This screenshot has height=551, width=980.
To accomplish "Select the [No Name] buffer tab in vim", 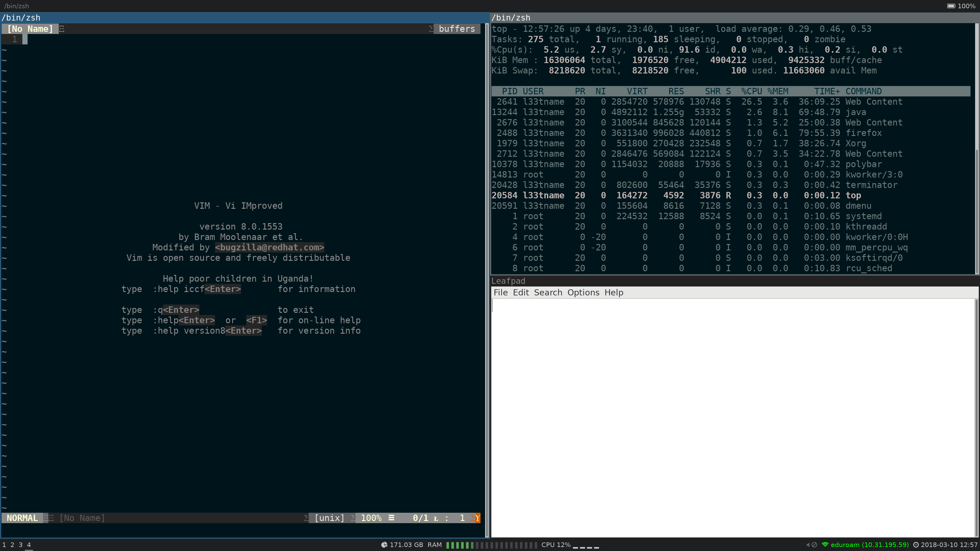I will coord(30,29).
